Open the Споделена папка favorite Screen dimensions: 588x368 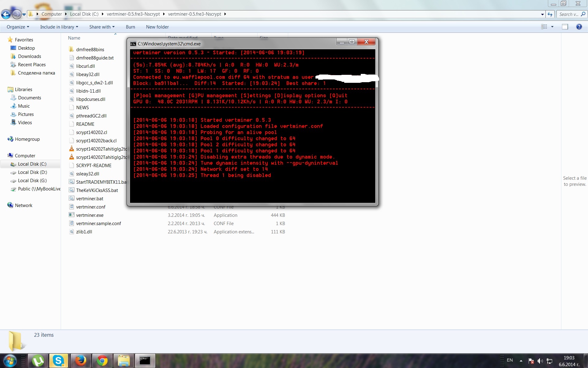36,73
